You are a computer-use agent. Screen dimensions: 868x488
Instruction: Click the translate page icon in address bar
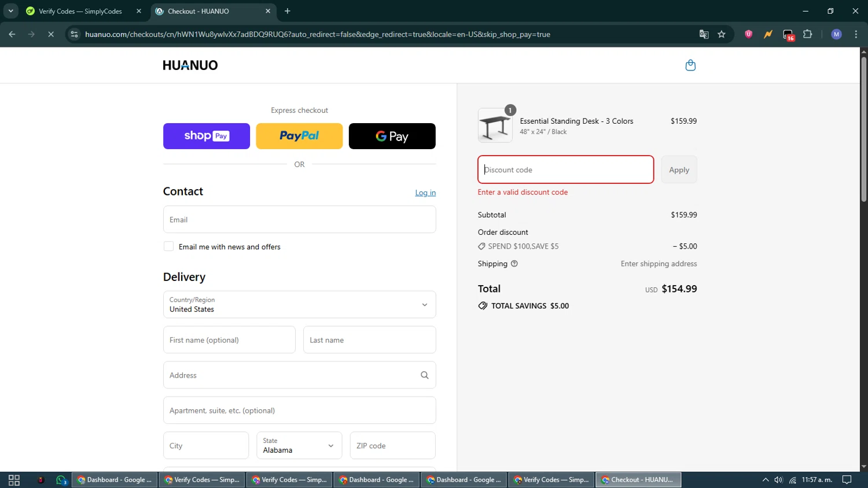[x=704, y=34]
